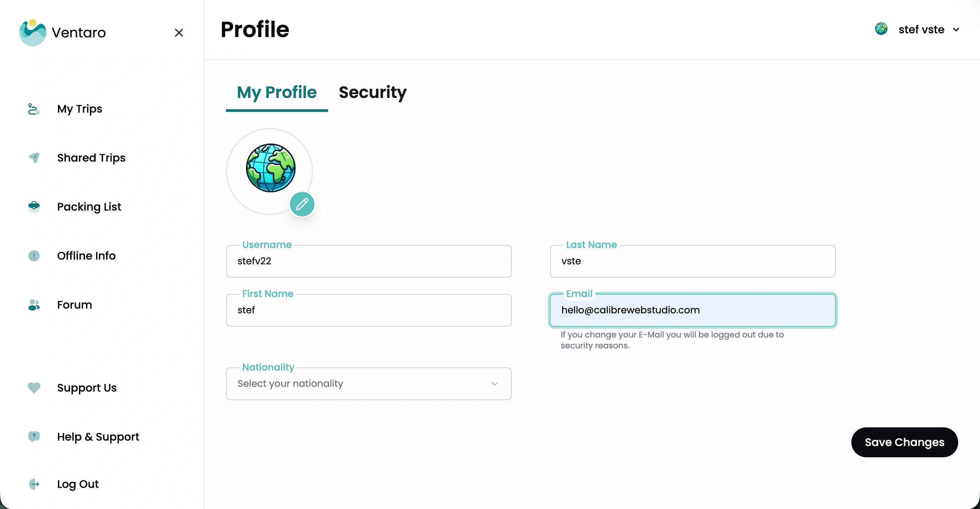The image size is (980, 509).
Task: Close the sidebar with the X
Action: click(179, 33)
